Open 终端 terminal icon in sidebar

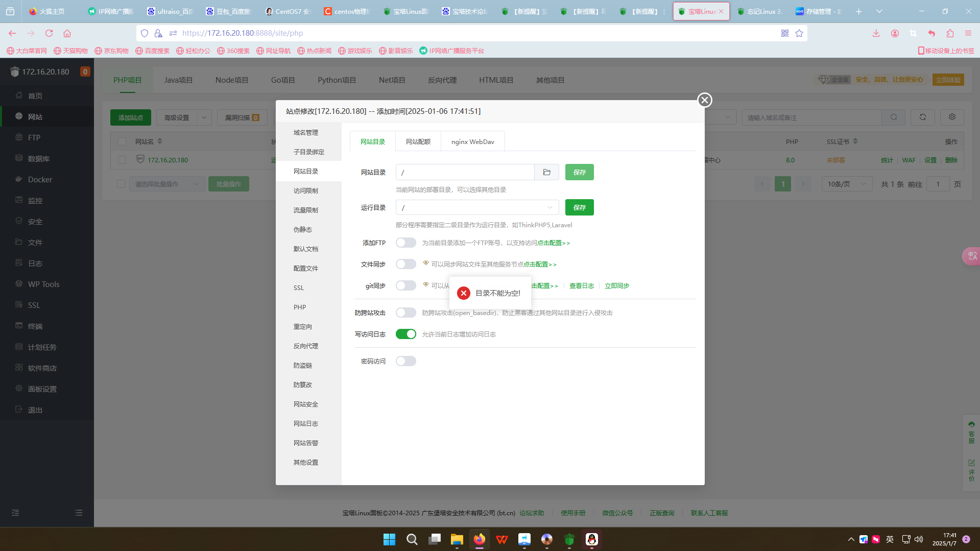(x=19, y=326)
